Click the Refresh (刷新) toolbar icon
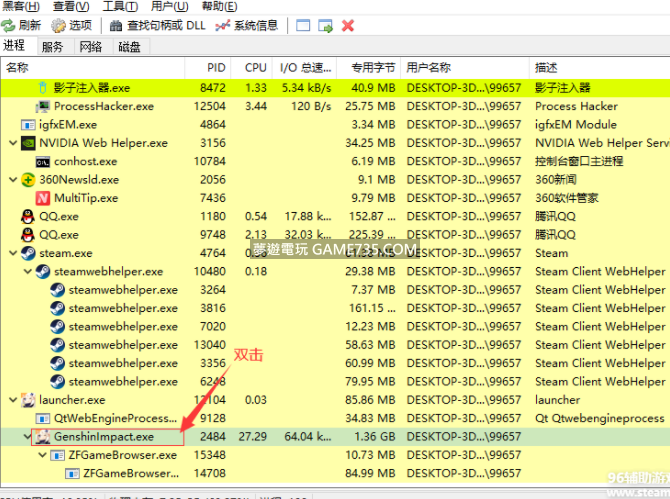The width and height of the screenshot is (670, 499). click(x=8, y=26)
